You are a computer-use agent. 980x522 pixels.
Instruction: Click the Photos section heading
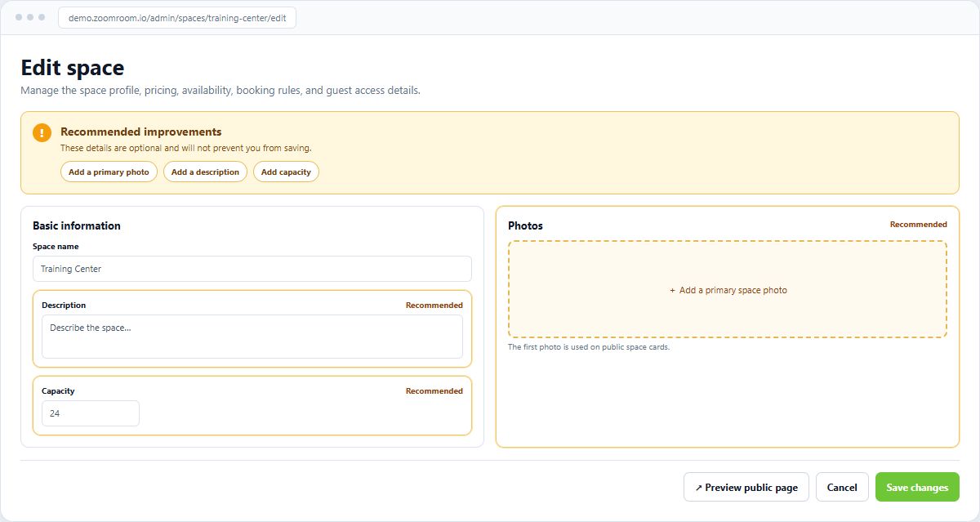525,225
